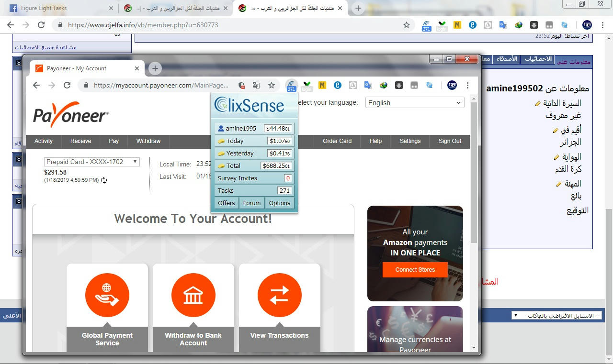The height and width of the screenshot is (364, 613).
Task: Open Prepaid Card XXXX-1702 dropdown
Action: [x=91, y=162]
